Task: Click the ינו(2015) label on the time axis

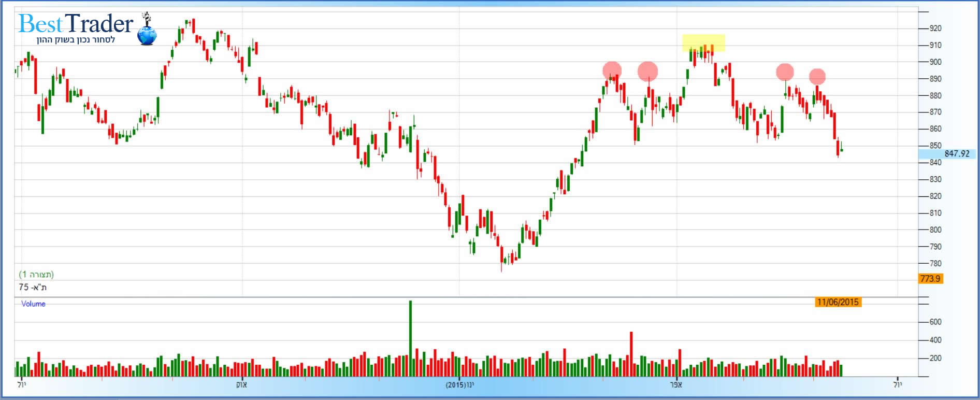Action: 459,385
